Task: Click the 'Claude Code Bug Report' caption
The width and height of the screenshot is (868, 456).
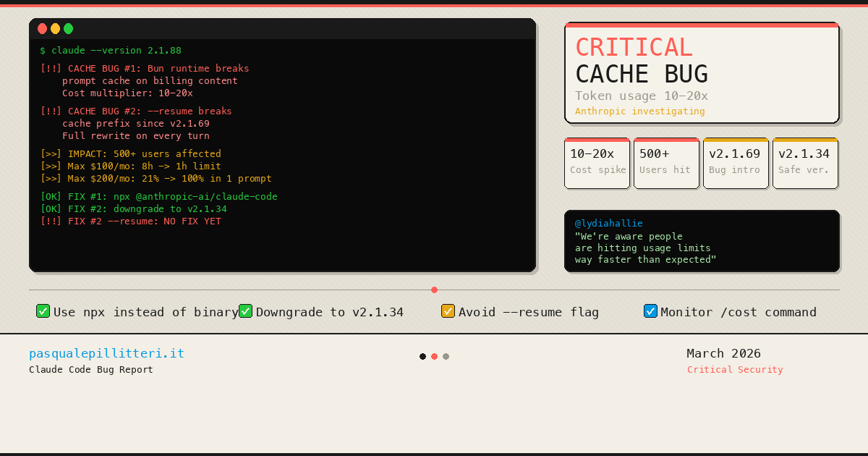Action: (x=91, y=370)
